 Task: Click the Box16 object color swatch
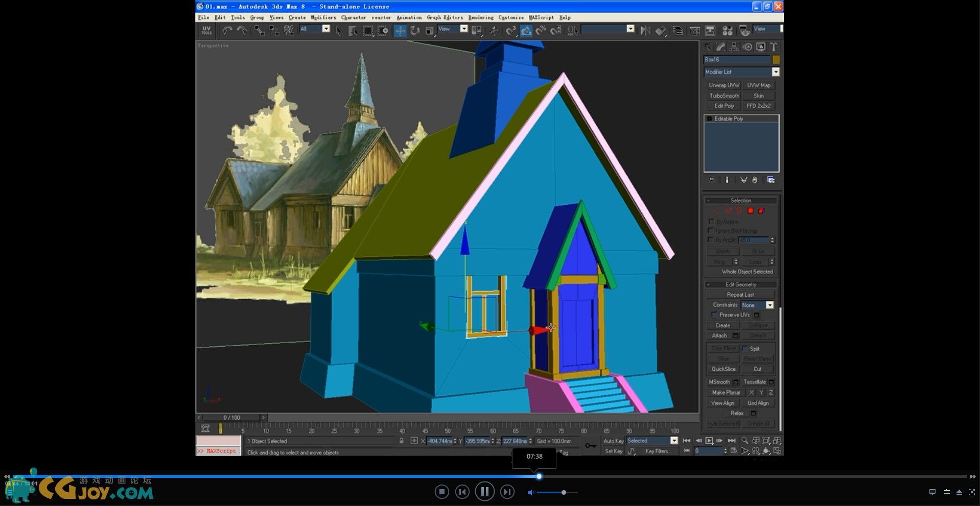(x=776, y=60)
